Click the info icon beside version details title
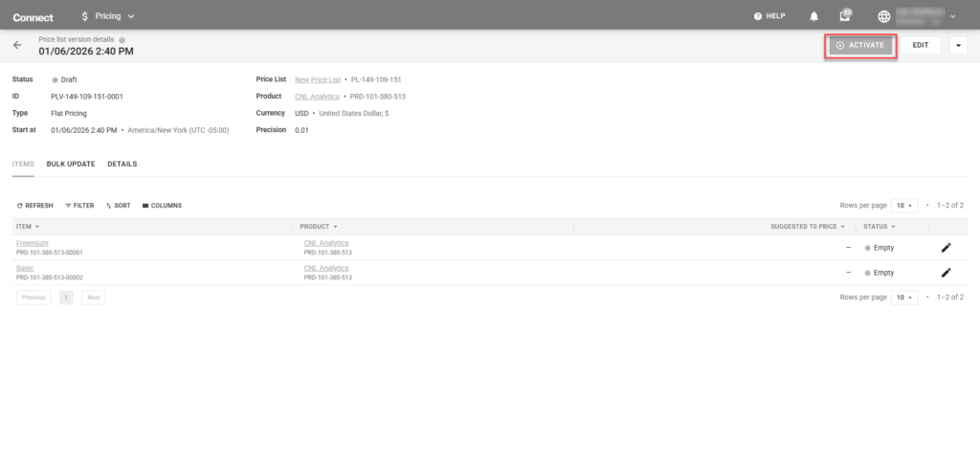Viewport: 980px width, 465px height. (122, 39)
